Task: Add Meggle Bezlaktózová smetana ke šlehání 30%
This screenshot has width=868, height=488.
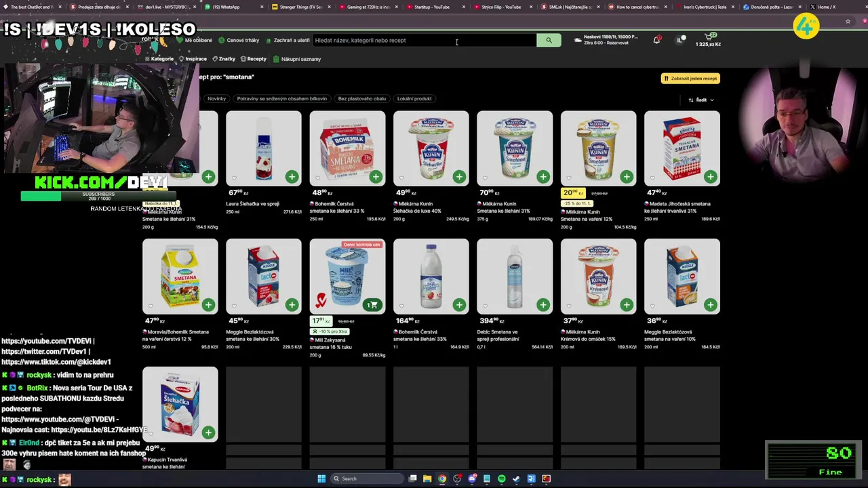Action: click(292, 305)
